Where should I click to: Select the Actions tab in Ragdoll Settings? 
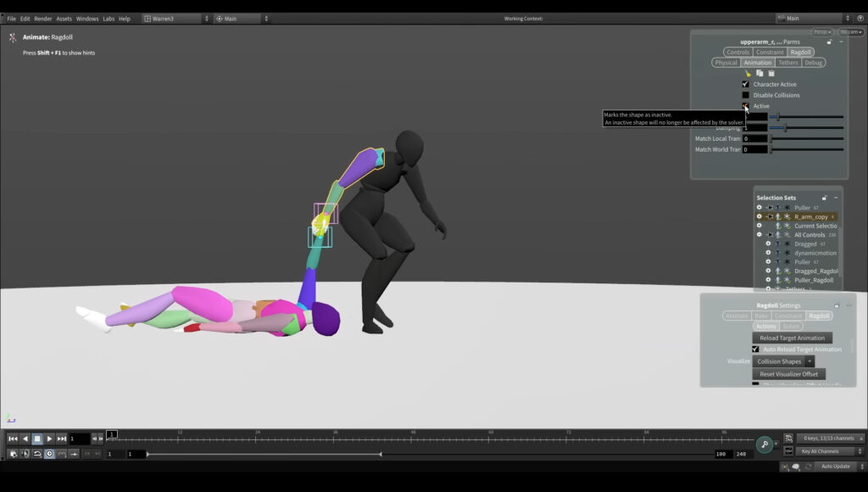766,327
